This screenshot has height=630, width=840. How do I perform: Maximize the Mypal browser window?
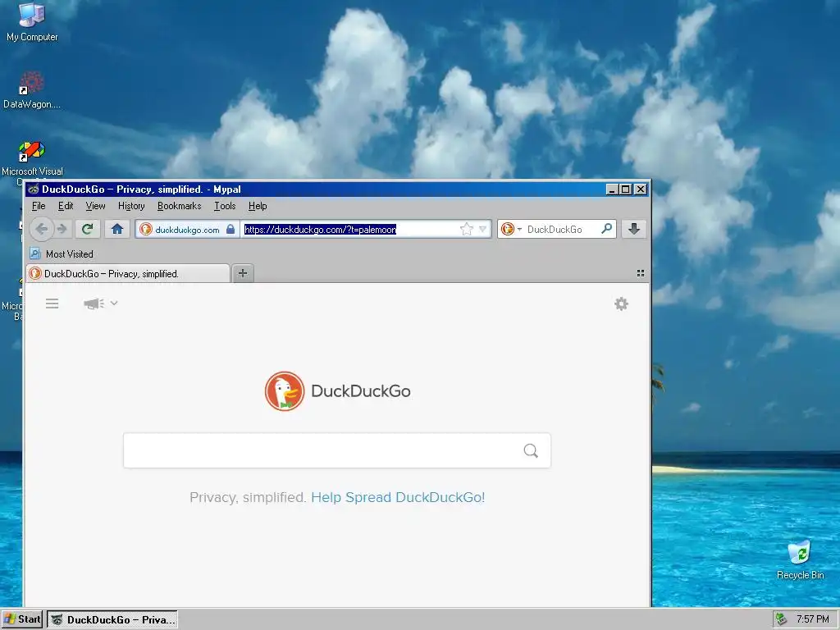(625, 189)
